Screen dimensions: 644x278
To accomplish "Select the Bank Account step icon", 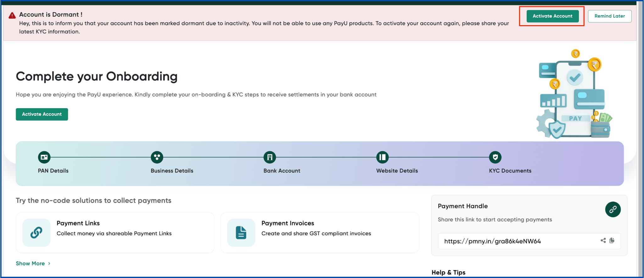I will click(270, 157).
